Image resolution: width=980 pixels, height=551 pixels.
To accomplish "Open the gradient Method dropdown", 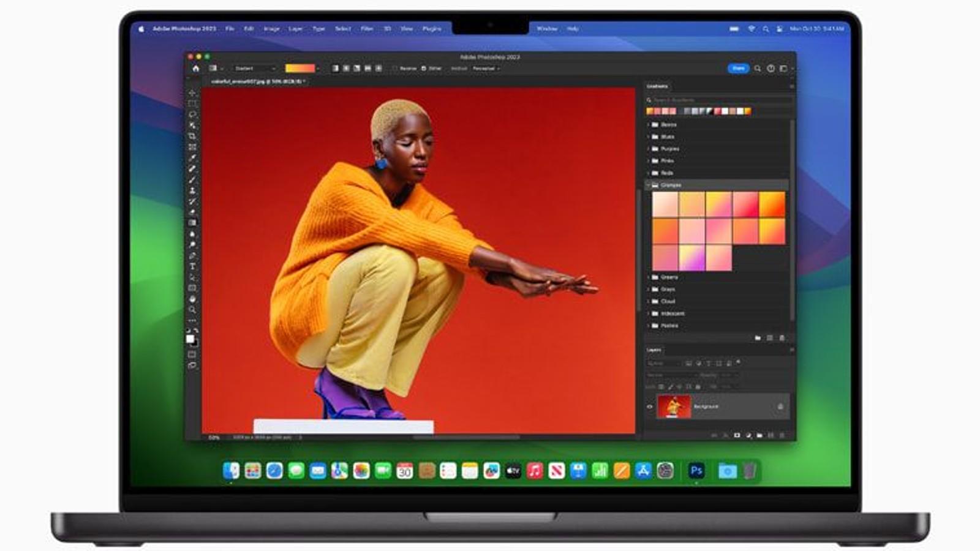I will click(486, 69).
